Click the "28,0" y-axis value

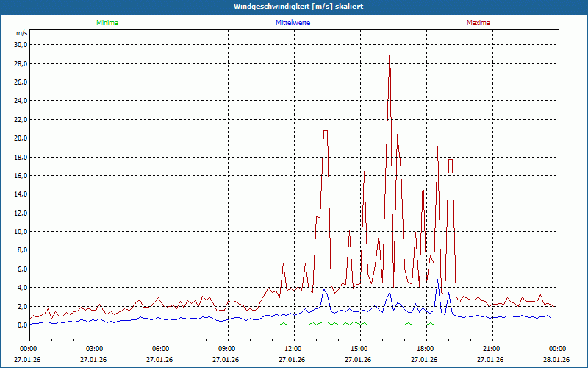click(21, 63)
